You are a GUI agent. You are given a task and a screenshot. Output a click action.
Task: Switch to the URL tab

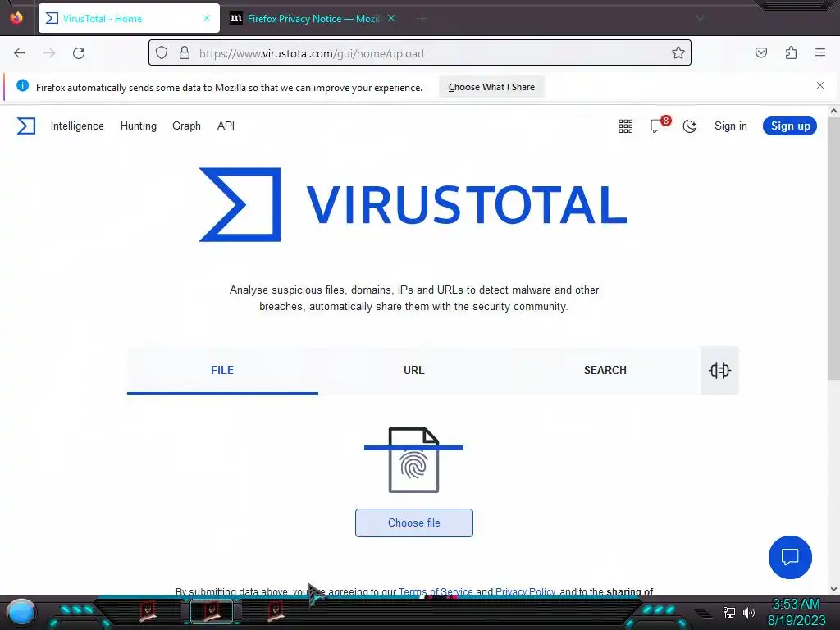(x=413, y=370)
